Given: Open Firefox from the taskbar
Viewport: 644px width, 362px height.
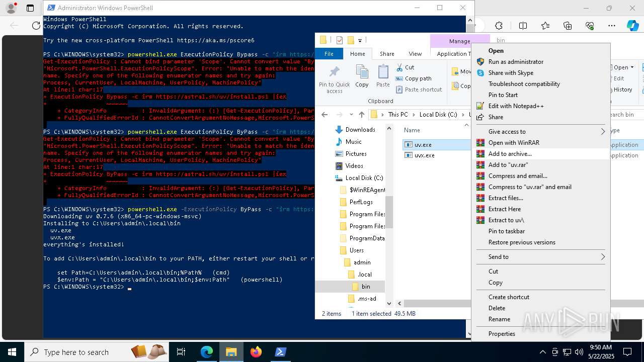Looking at the screenshot, I should [x=256, y=352].
